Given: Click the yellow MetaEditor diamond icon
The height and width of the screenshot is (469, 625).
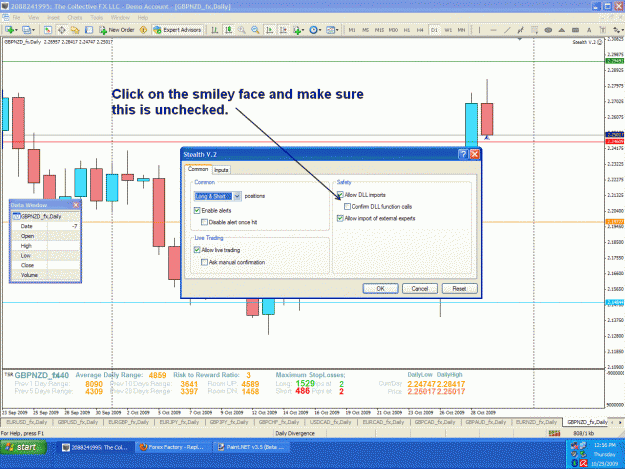Looking at the screenshot, I should pos(143,30).
